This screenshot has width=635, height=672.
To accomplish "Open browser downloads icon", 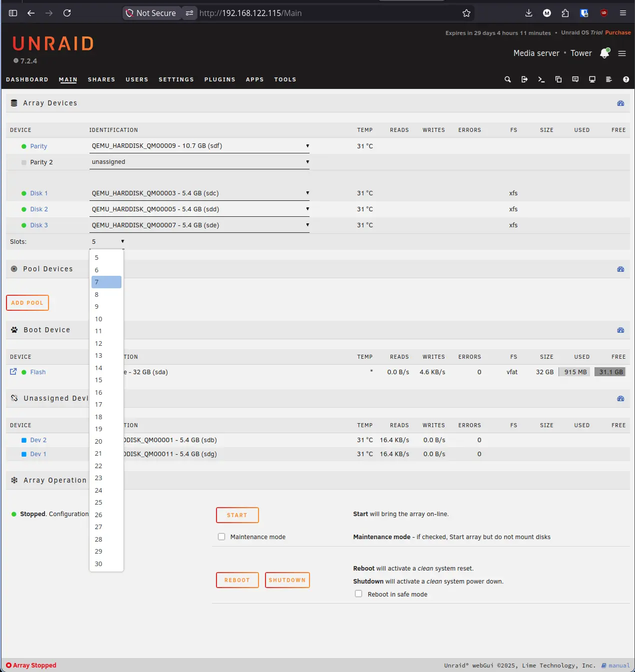I will point(528,13).
